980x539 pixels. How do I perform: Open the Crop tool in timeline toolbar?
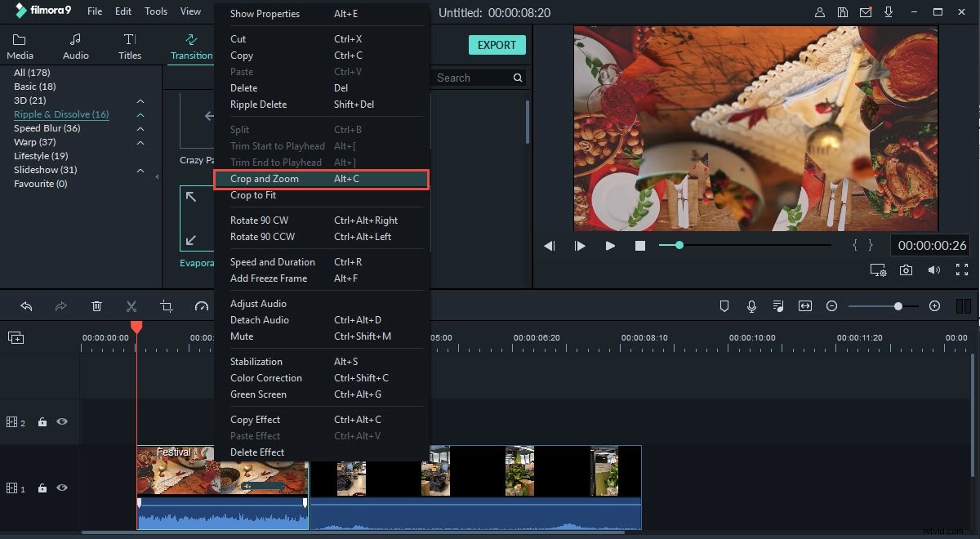pos(167,305)
